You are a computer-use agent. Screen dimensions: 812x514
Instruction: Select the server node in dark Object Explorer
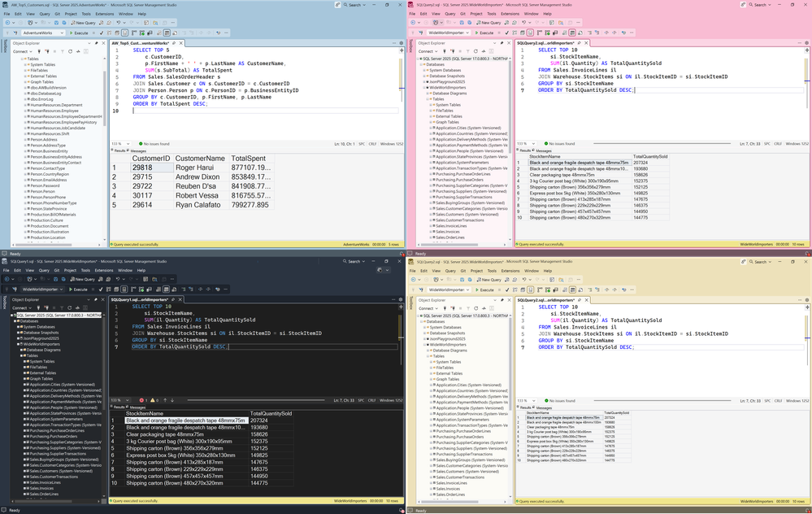pyautogui.click(x=59, y=315)
